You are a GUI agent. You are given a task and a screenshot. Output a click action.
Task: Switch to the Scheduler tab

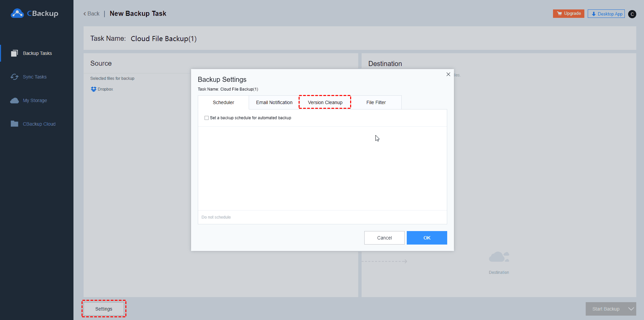223,102
